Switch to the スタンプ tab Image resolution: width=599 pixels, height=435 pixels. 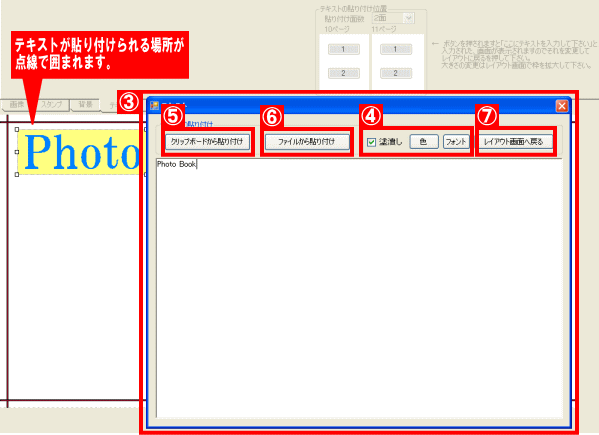[52, 105]
